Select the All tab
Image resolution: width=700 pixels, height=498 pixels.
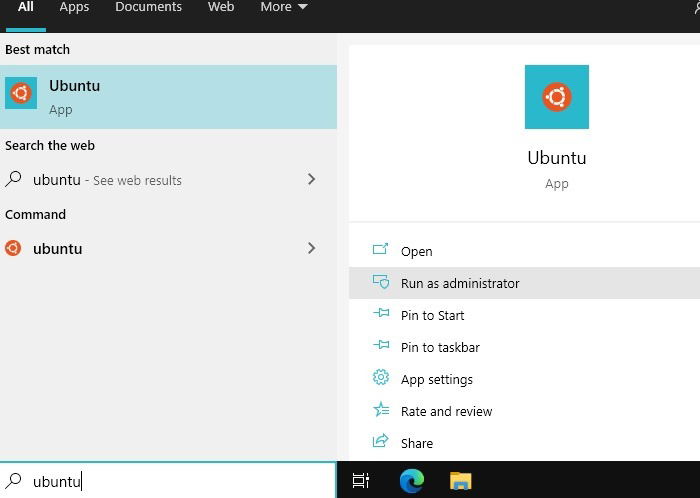click(25, 7)
